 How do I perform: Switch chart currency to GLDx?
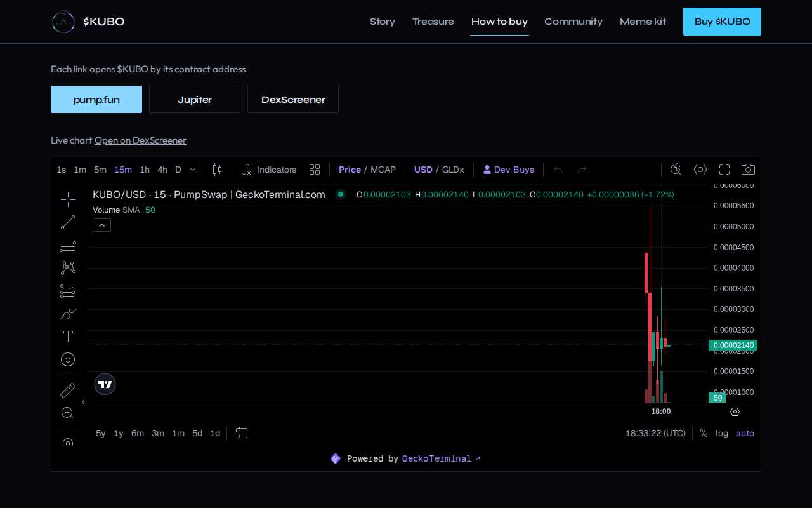453,170
